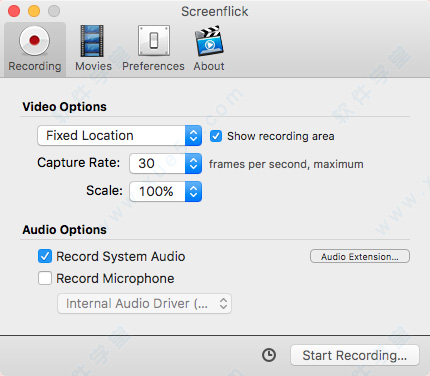The height and width of the screenshot is (376, 430).
Task: Open the About clapperboard icon
Action: click(x=209, y=41)
